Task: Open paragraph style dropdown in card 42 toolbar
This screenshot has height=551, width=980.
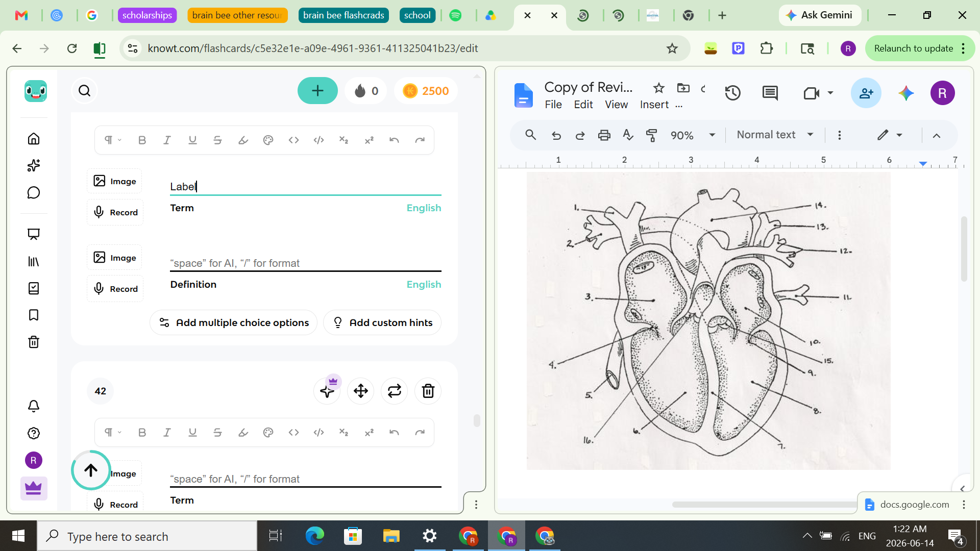Action: click(x=113, y=433)
